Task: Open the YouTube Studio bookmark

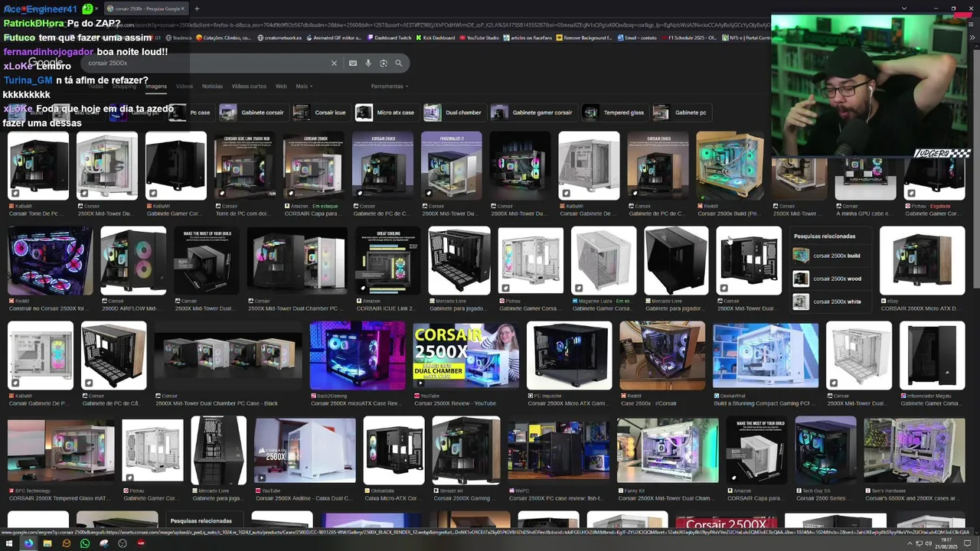Action: [479, 37]
